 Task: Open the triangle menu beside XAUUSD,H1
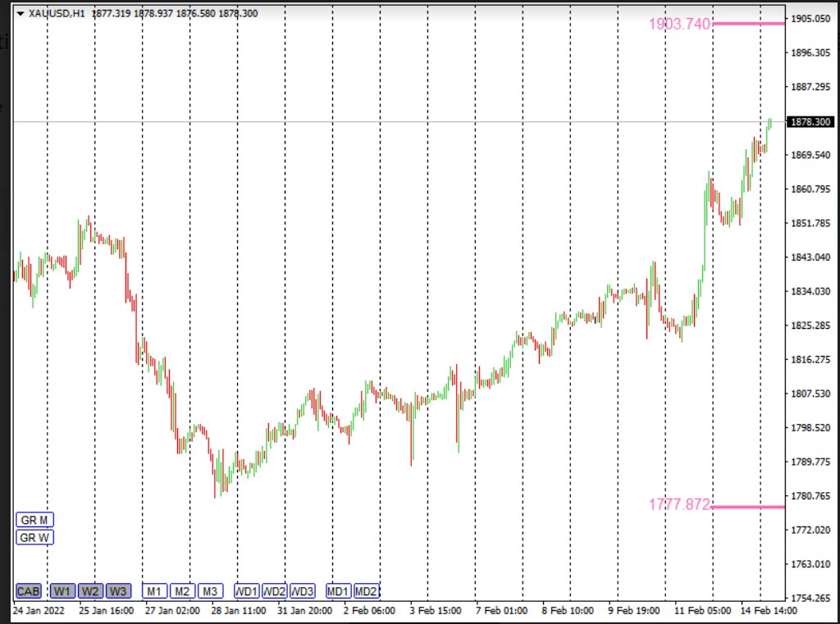click(21, 13)
